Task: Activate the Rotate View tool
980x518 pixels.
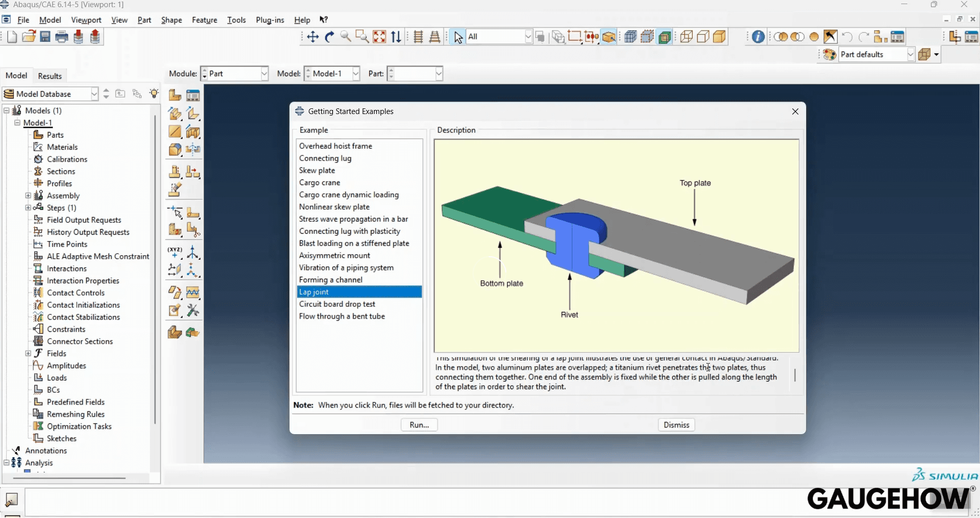Action: coord(329,36)
